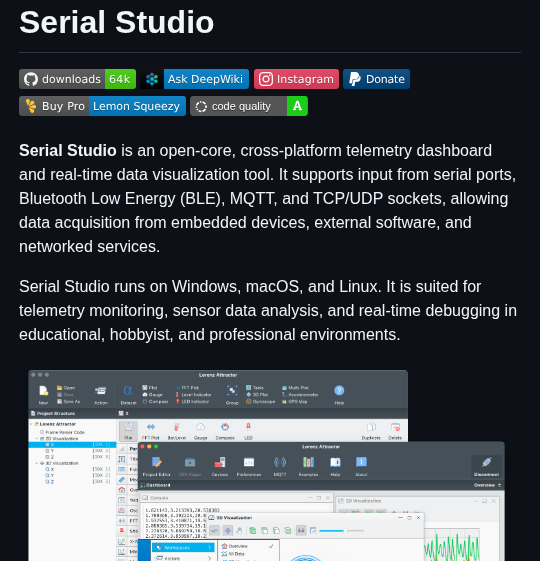
Task: Click the PayPal Donate badge
Action: (376, 79)
